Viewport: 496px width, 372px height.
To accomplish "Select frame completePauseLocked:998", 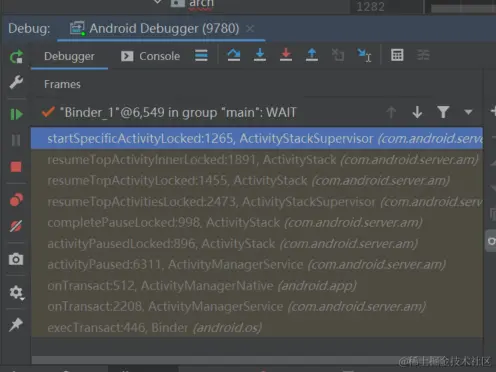I will click(x=257, y=222).
